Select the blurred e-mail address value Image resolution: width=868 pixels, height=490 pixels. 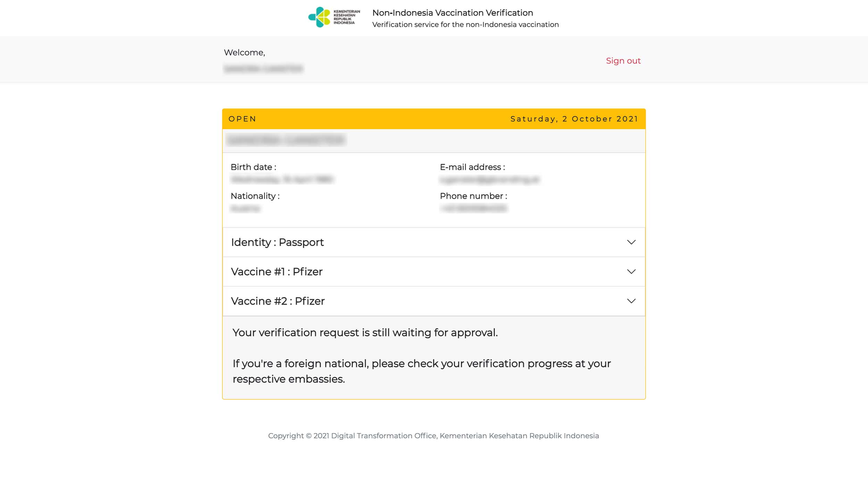pos(490,180)
